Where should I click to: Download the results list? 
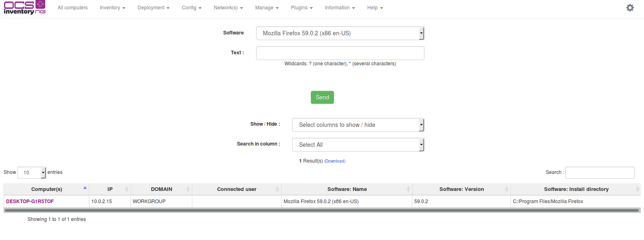point(335,161)
